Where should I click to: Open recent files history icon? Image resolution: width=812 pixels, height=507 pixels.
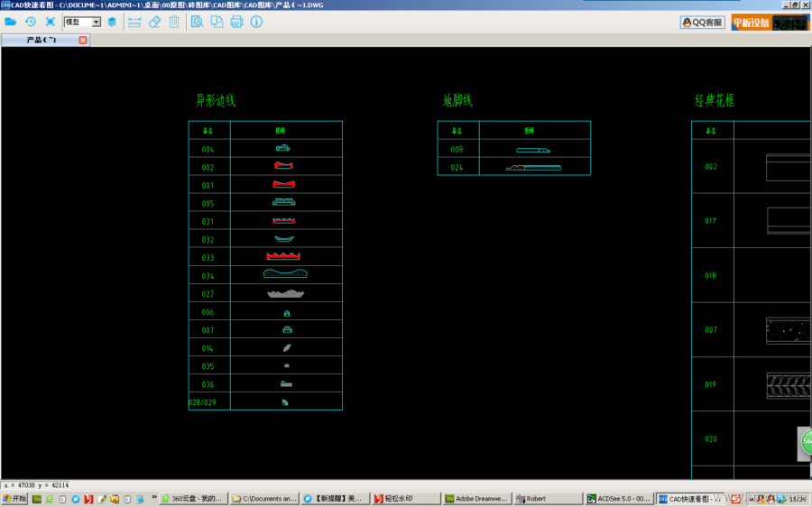coord(31,22)
